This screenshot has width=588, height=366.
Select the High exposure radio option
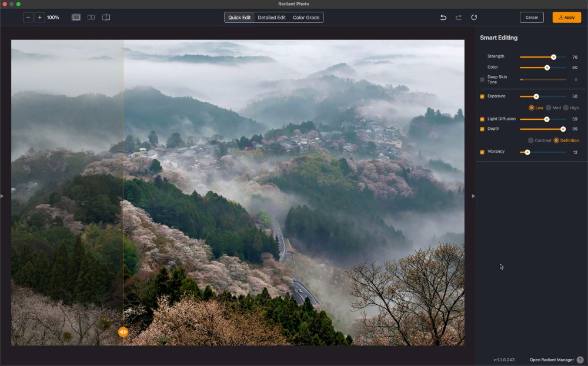point(566,108)
